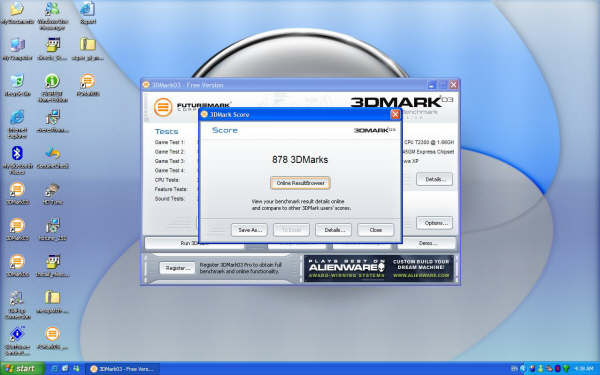Select the Internet Explorer desktop icon
The height and width of the screenshot is (375, 600).
click(x=17, y=124)
